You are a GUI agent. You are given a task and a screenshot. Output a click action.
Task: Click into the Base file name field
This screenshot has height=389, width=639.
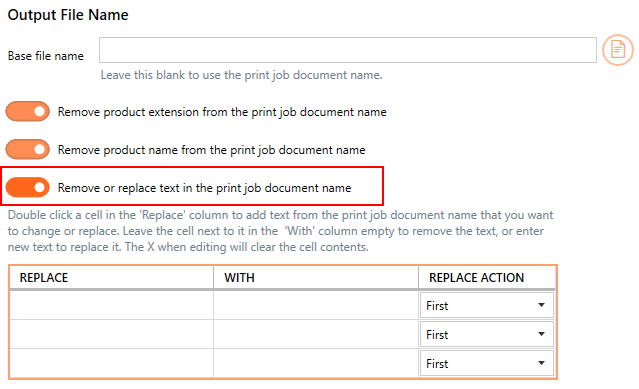point(348,50)
